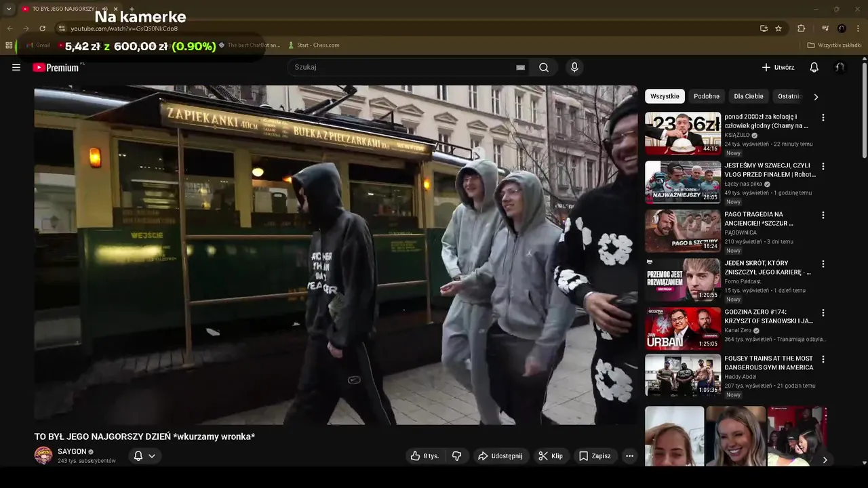Screen dimensions: 868x488
Task: Open Chrome three-dot menu
Action: [858, 28]
